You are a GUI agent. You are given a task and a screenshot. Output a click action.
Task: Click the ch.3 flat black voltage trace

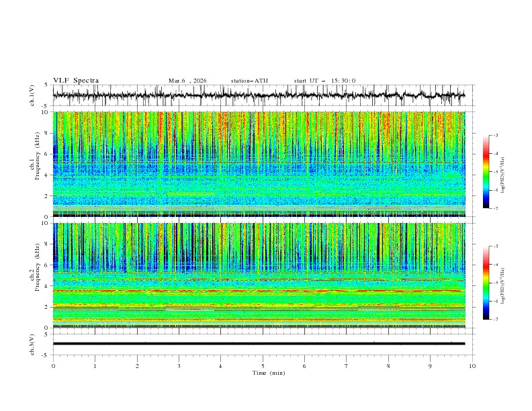[259, 344]
